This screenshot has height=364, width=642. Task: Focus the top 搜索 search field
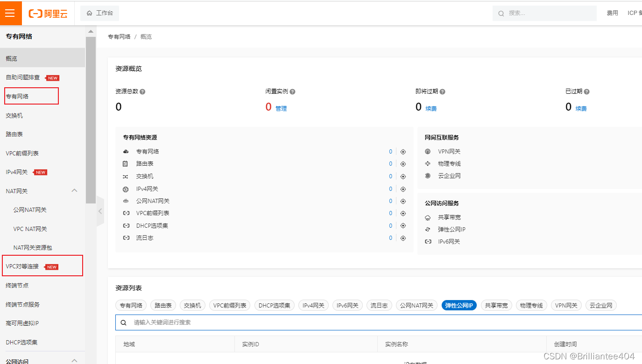pyautogui.click(x=544, y=13)
